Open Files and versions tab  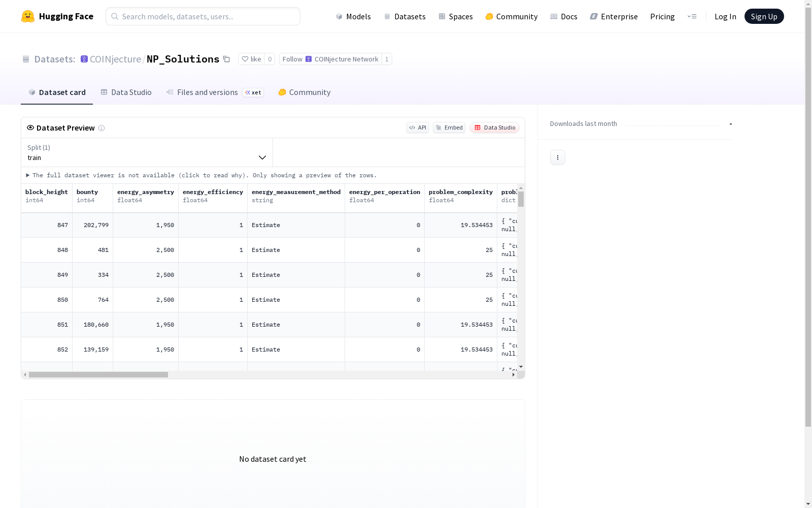215,92
